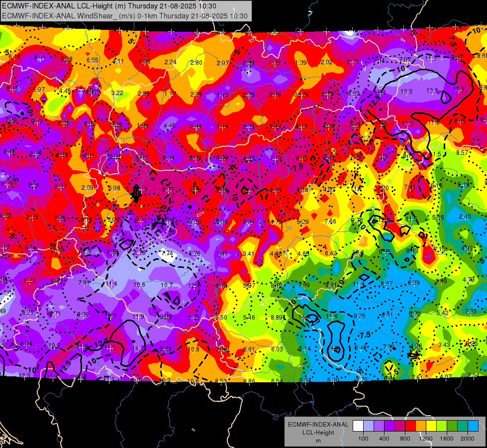Click the grid value 9.86

point(165,349)
